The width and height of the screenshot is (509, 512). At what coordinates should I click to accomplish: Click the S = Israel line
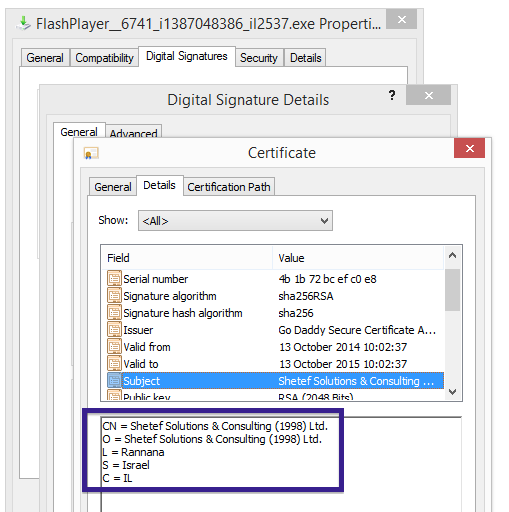point(126,465)
